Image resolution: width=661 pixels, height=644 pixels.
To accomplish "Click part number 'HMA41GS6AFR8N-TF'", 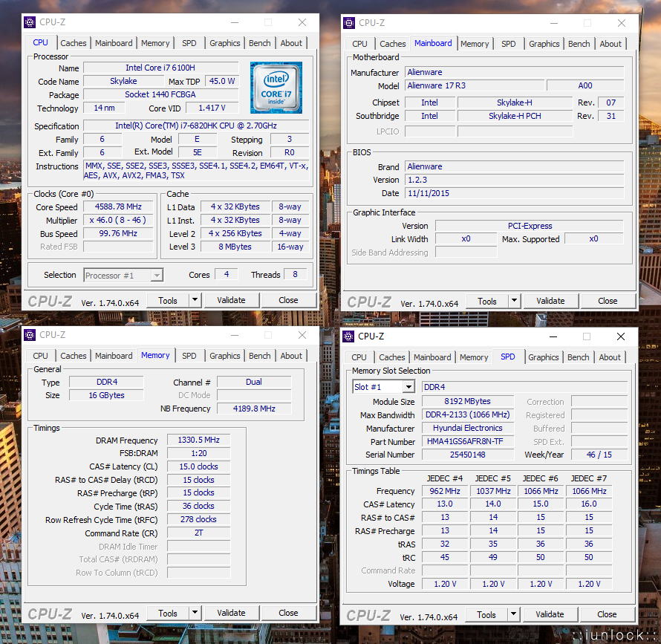I will pyautogui.click(x=468, y=441).
